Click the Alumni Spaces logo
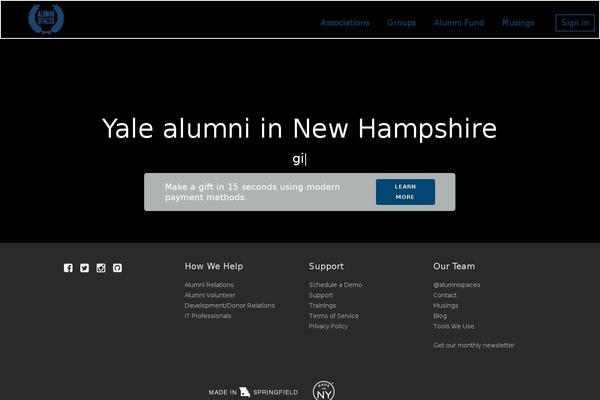Viewport: 600px width, 400px height. coord(46,19)
